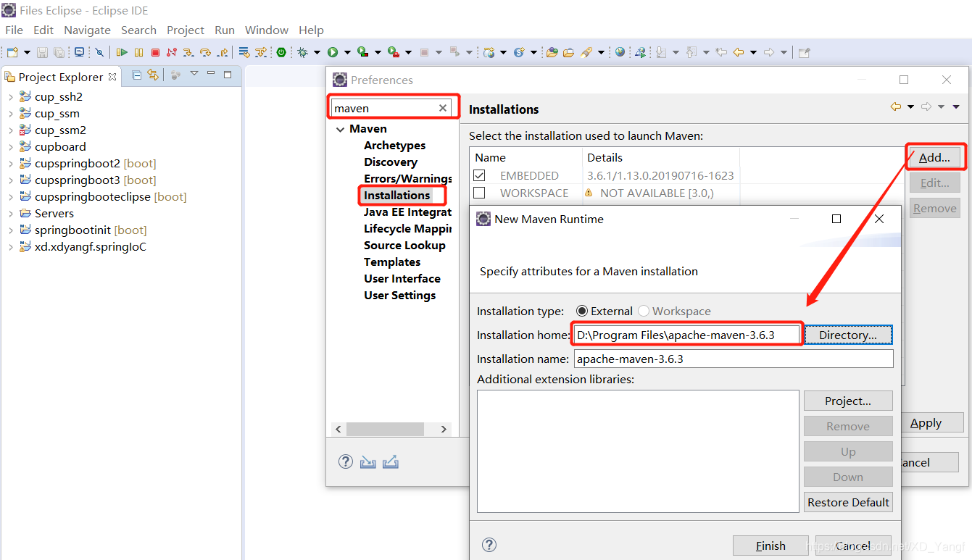Expand the cup_ssh2 project
The width and height of the screenshot is (972, 560).
click(x=10, y=96)
